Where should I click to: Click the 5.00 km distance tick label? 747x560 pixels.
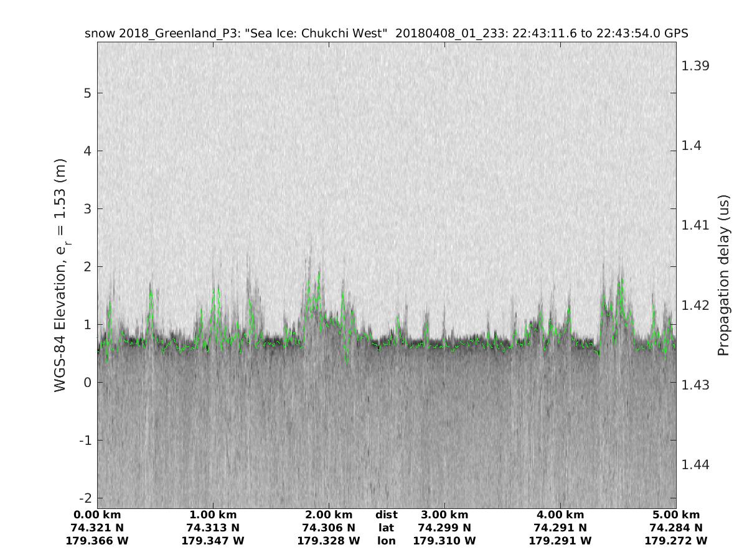pos(675,515)
